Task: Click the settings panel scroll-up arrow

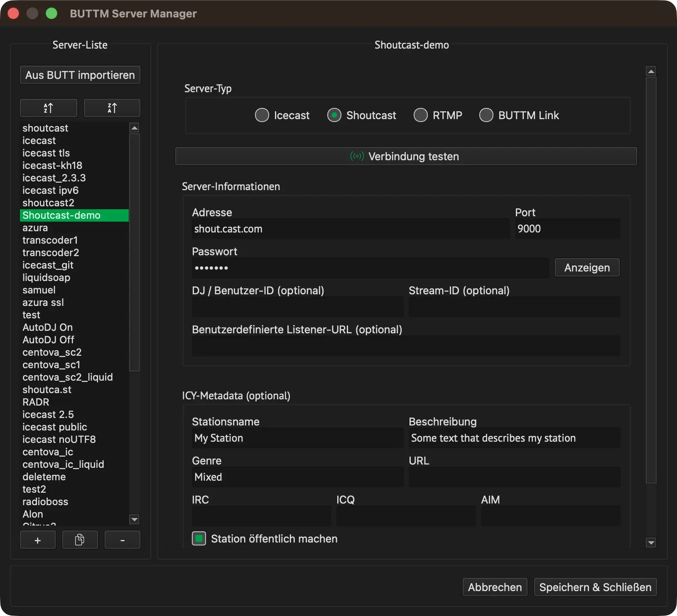Action: point(651,71)
